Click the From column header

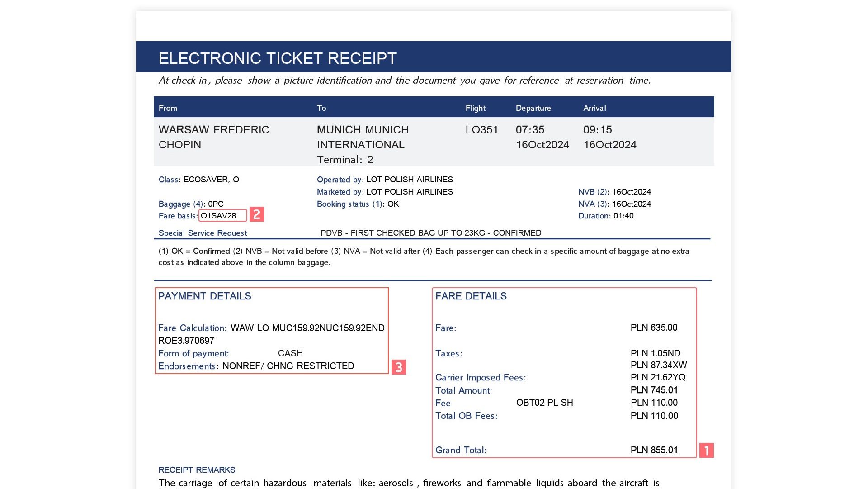[x=168, y=108]
